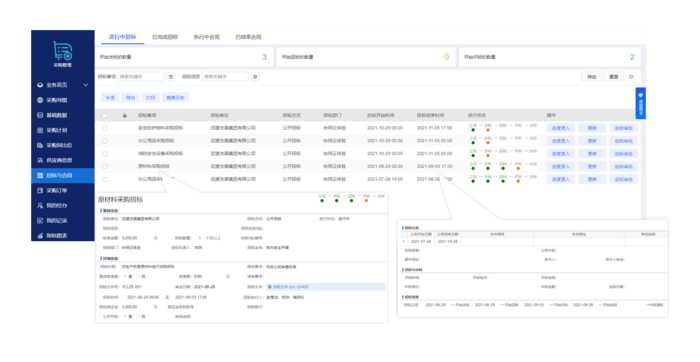Viewport: 700px width, 362px height.
Task: Open 指标图表 via its chart icon
Action: [40, 235]
